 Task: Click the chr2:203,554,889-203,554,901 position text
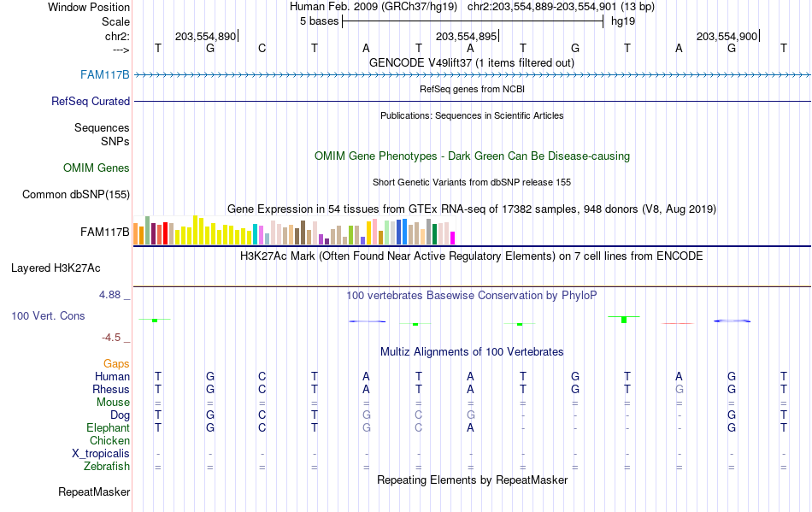[x=542, y=7]
